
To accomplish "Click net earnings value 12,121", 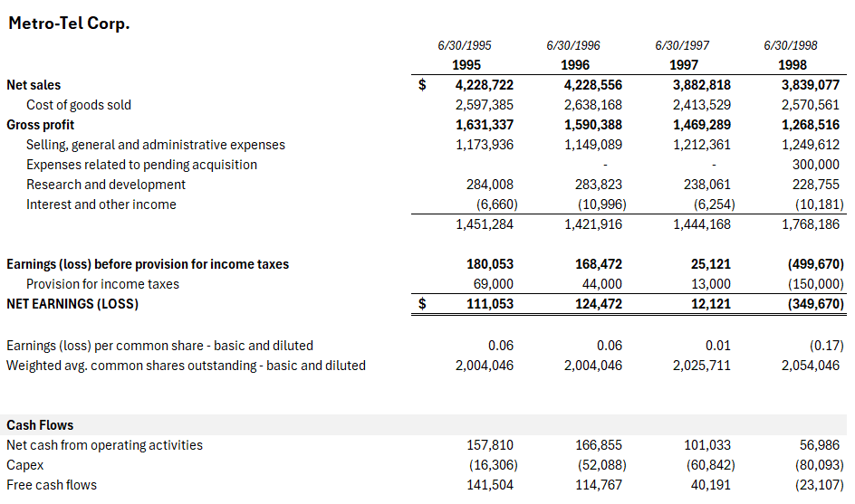I will click(x=710, y=304).
